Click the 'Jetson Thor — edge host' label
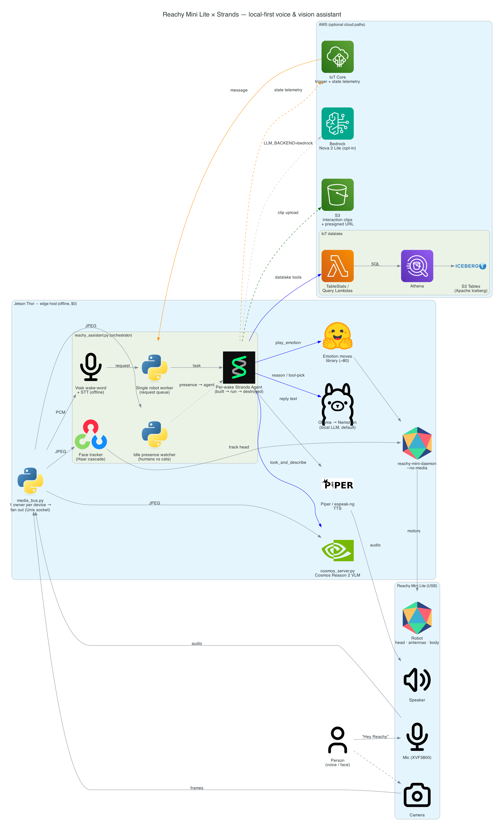The image size is (504, 831). pos(45,304)
